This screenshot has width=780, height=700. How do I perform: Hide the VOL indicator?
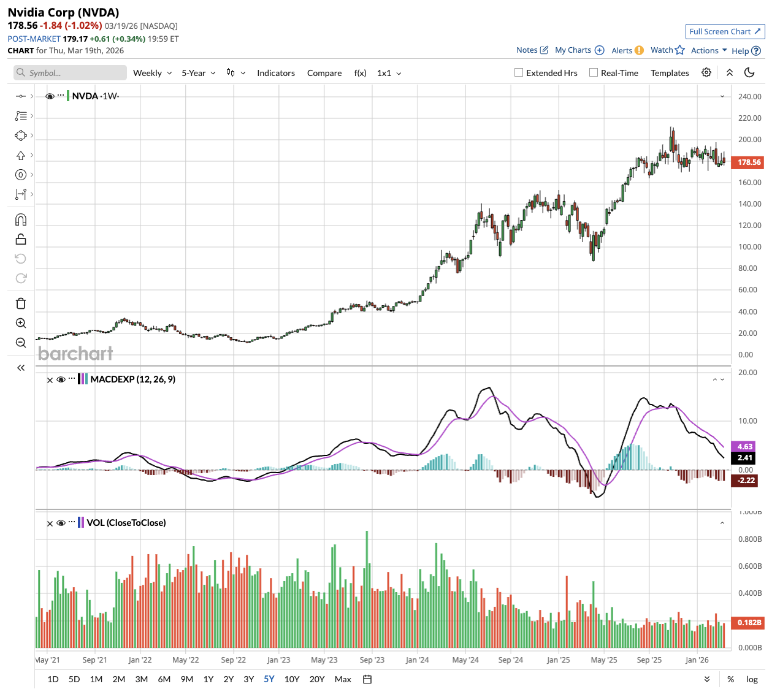pos(61,523)
